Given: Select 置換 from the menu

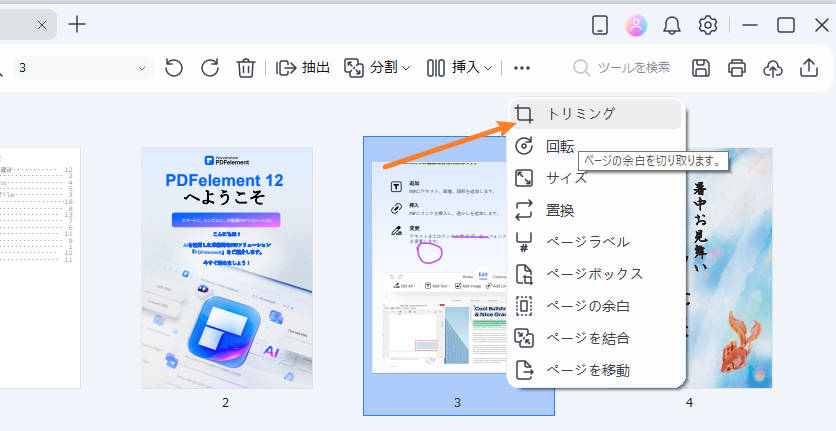Looking at the screenshot, I should [x=596, y=210].
